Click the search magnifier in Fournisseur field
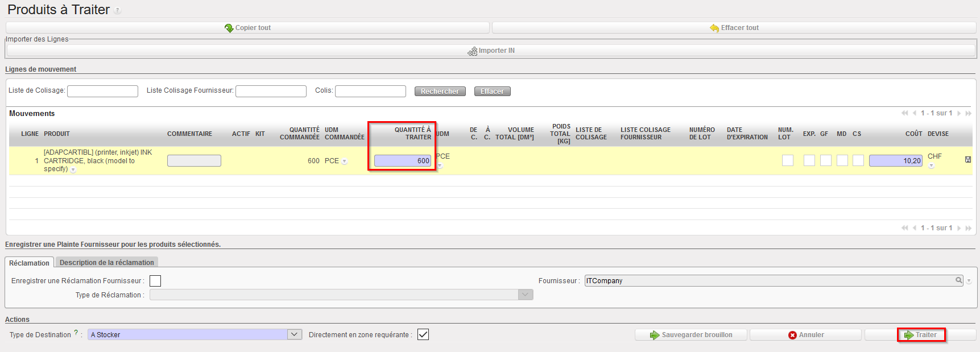 point(959,280)
